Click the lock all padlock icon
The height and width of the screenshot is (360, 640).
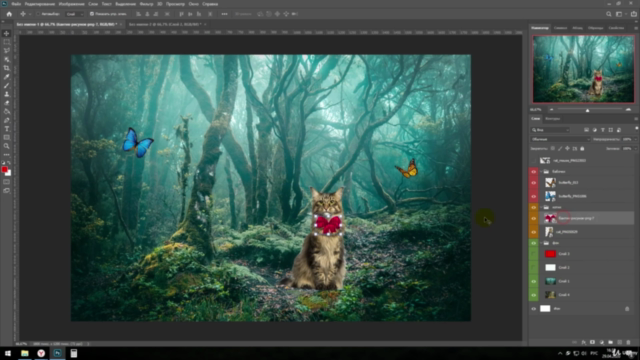[582, 149]
